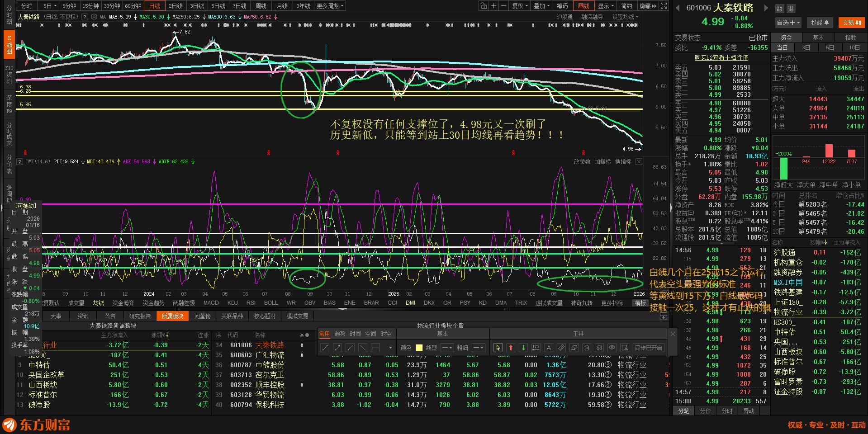Click fullscreen icon at chart top-right

point(664,6)
